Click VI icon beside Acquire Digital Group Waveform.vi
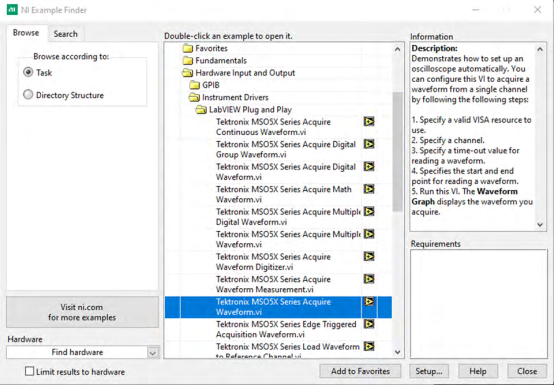The width and height of the screenshot is (554, 385). 369,144
